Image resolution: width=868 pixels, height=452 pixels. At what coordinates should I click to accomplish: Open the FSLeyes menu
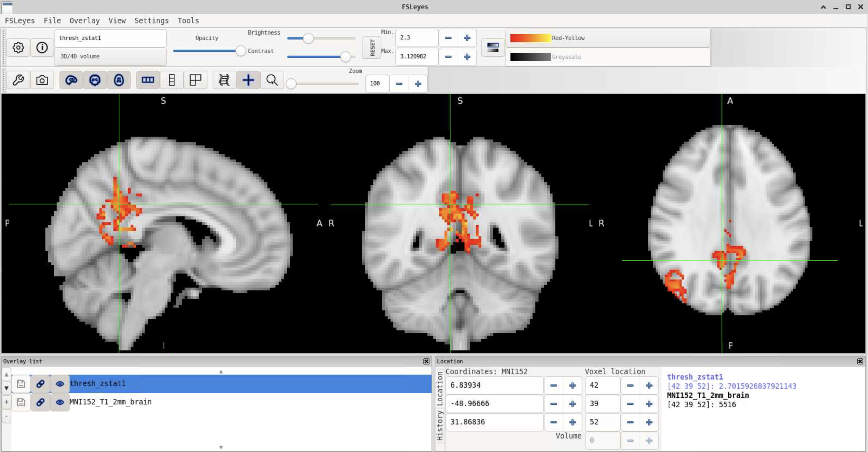coord(20,21)
